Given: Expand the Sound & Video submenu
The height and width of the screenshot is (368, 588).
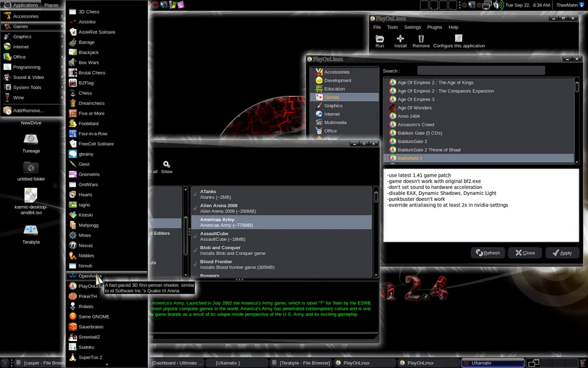Looking at the screenshot, I should click(28, 77).
